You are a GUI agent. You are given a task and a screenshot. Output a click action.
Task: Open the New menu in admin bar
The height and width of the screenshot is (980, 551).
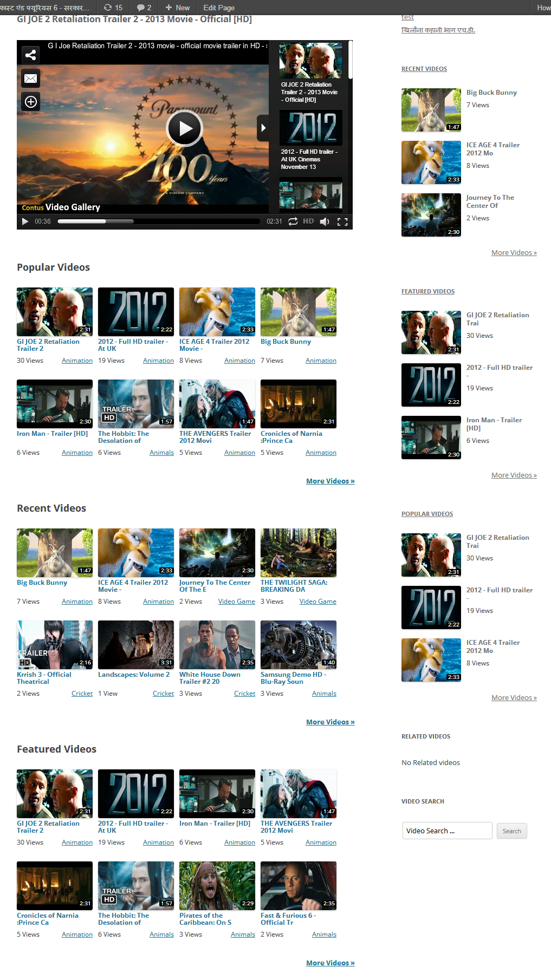tap(178, 8)
